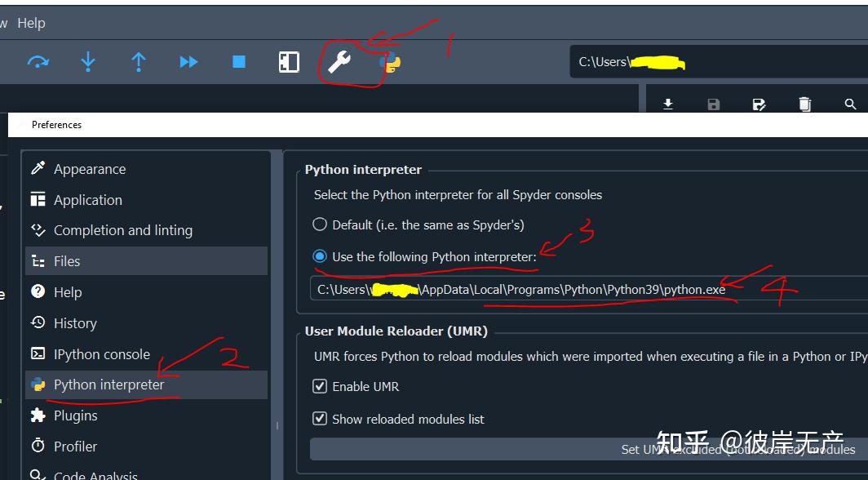
Task: Open the Help menu
Action: [31, 23]
